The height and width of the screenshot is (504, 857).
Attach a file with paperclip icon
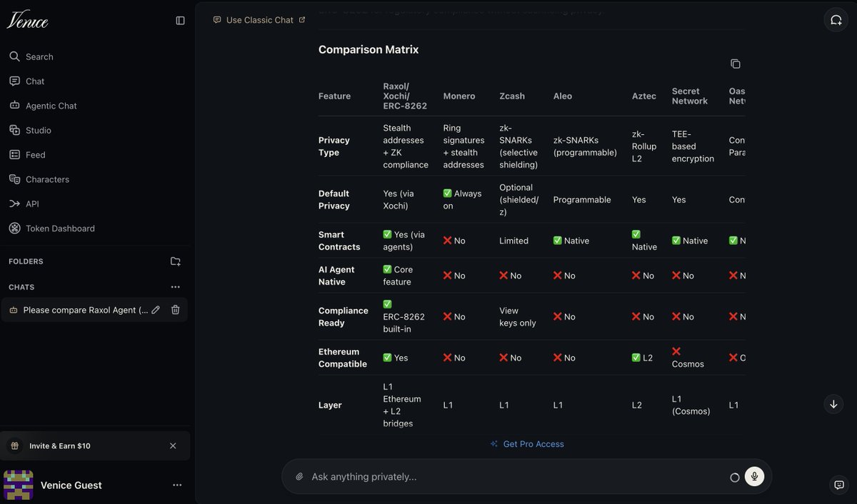[x=300, y=477]
